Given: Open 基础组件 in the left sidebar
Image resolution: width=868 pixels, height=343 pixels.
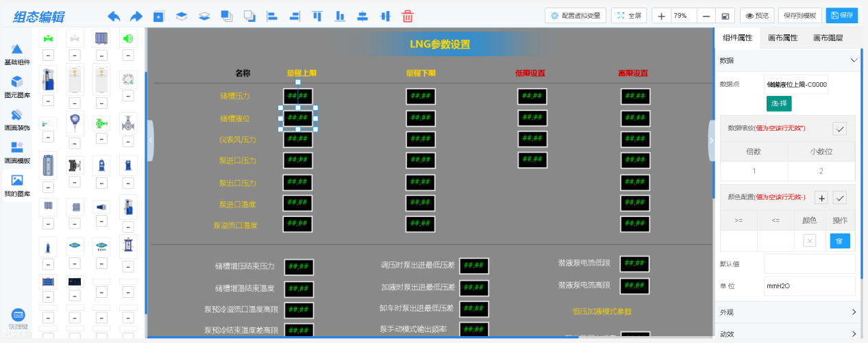Looking at the screenshot, I should 17,54.
